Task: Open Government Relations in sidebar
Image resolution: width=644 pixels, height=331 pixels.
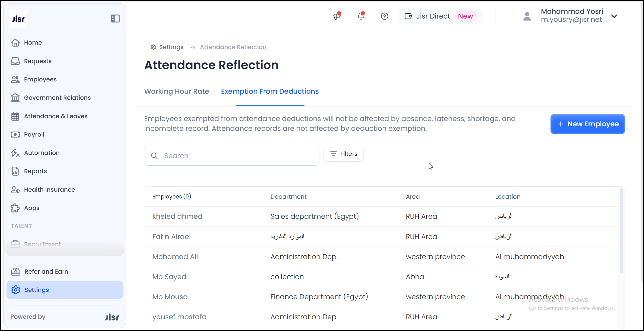Action: pos(57,98)
